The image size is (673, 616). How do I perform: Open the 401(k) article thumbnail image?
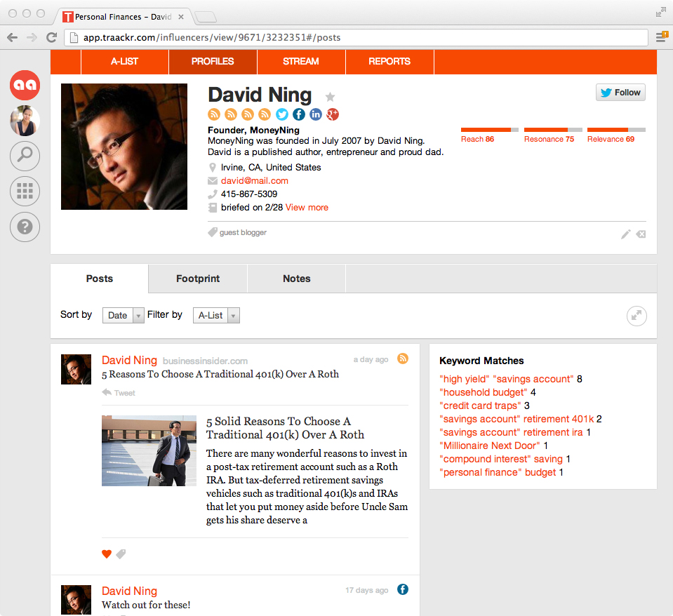pyautogui.click(x=149, y=450)
